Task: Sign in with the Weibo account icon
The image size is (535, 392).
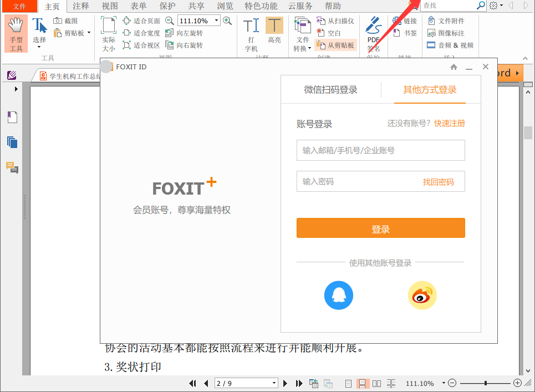Action: (422, 295)
